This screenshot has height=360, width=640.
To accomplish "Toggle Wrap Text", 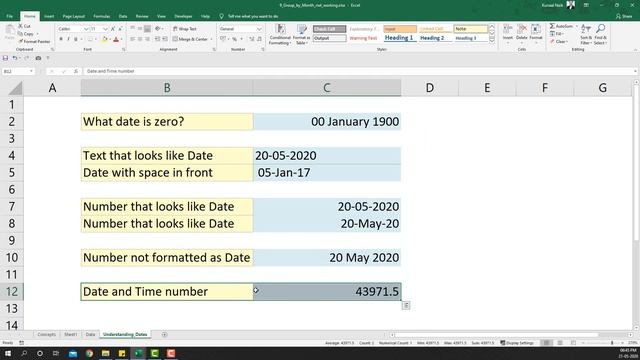I will click(x=185, y=29).
